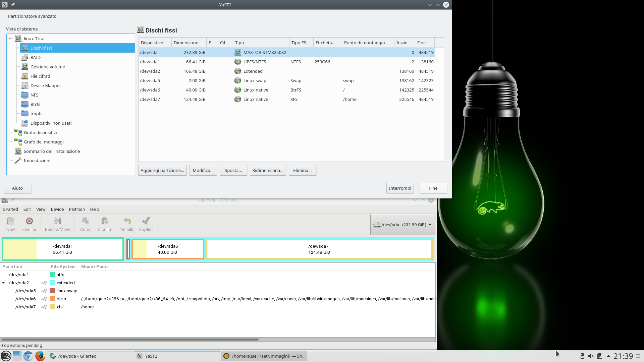Viewport: 644px width, 362px height.
Task: Click the Annulla undo icon
Action: click(127, 224)
